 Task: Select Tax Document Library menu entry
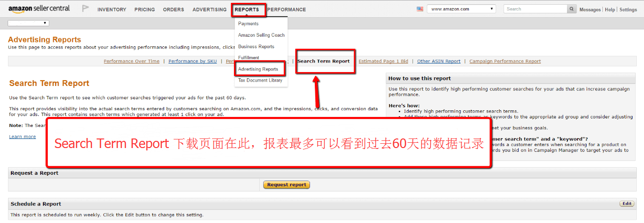(260, 81)
